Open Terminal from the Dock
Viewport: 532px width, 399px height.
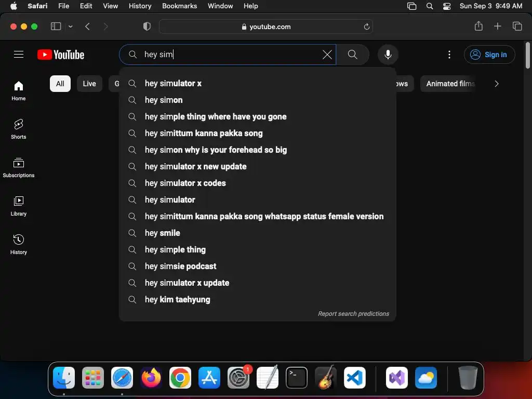[x=297, y=378]
